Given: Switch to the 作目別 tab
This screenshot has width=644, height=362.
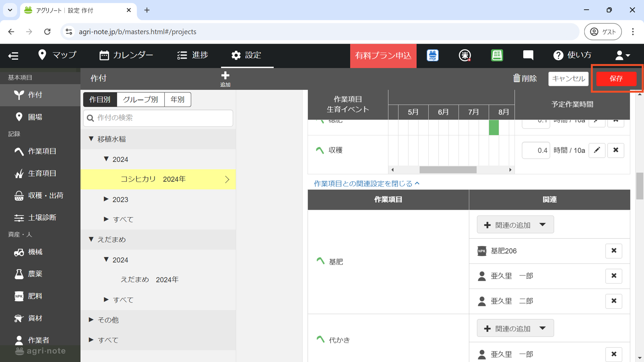Looking at the screenshot, I should [100, 99].
